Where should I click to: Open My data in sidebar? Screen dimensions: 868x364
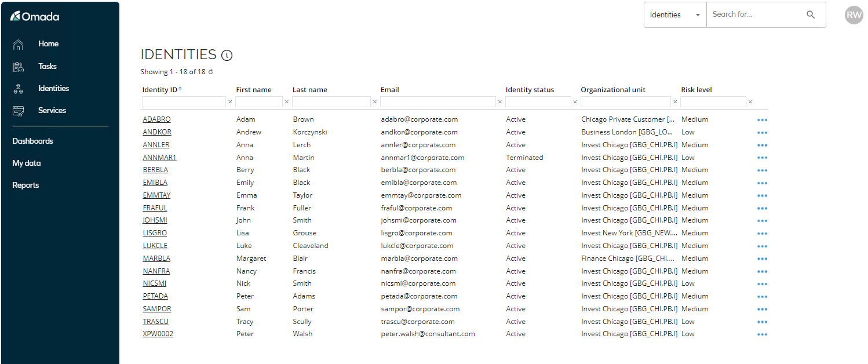pyautogui.click(x=27, y=163)
